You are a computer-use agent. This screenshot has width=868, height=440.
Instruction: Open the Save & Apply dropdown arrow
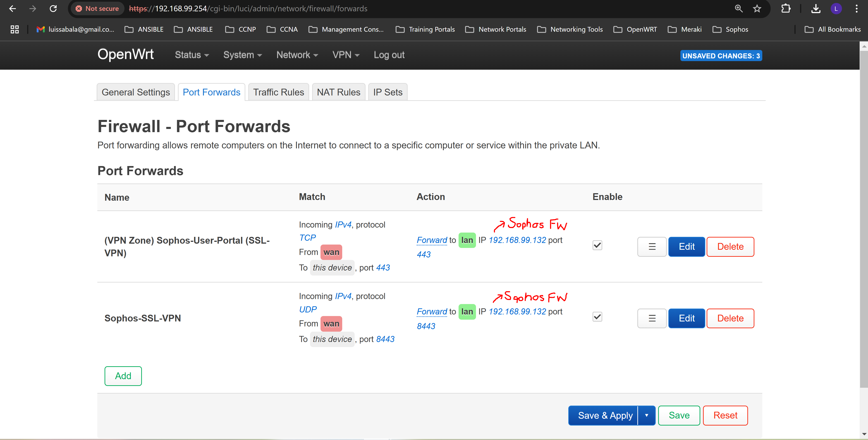tap(646, 415)
